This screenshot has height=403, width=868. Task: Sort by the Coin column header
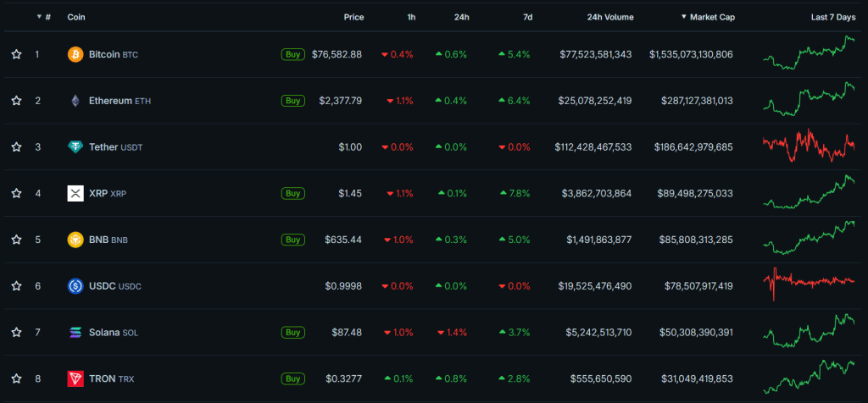[x=76, y=17]
